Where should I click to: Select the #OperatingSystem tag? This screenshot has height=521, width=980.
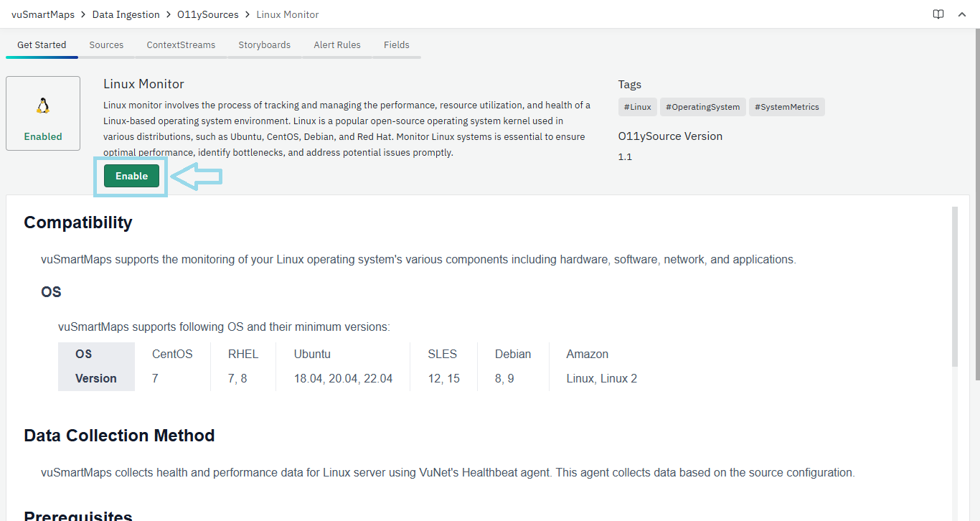[x=702, y=107]
